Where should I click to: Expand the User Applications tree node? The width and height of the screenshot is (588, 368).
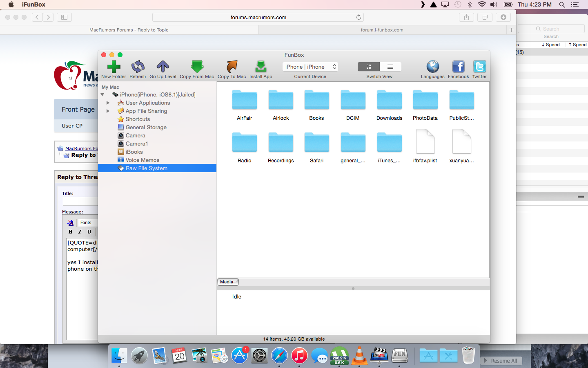[108, 103]
